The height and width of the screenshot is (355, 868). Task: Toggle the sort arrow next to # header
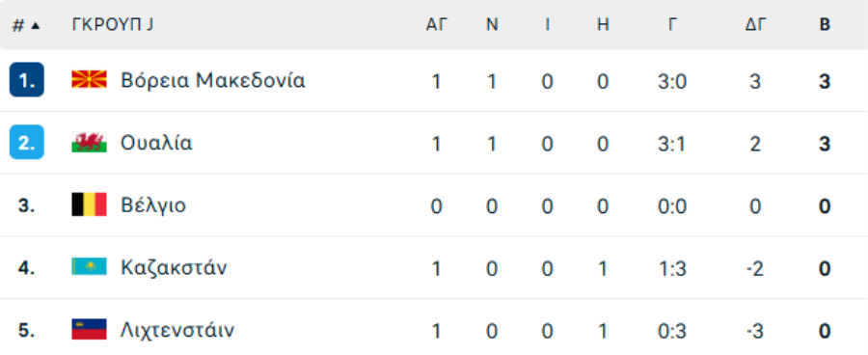[x=36, y=25]
